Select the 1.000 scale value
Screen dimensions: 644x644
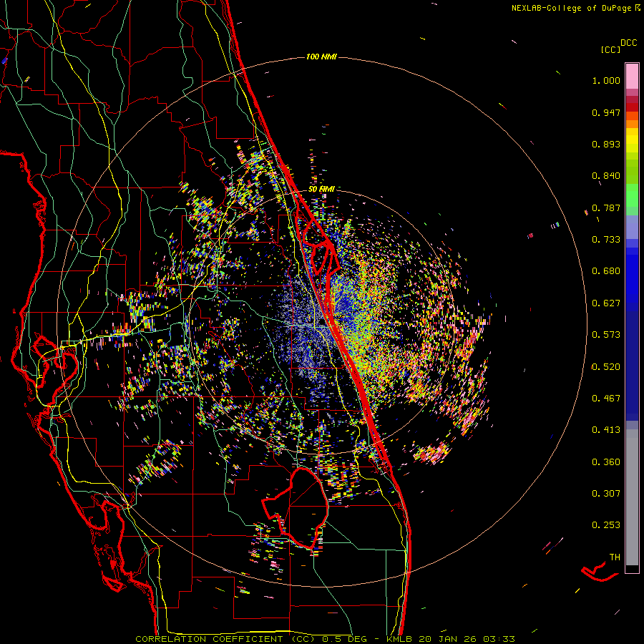(x=606, y=80)
